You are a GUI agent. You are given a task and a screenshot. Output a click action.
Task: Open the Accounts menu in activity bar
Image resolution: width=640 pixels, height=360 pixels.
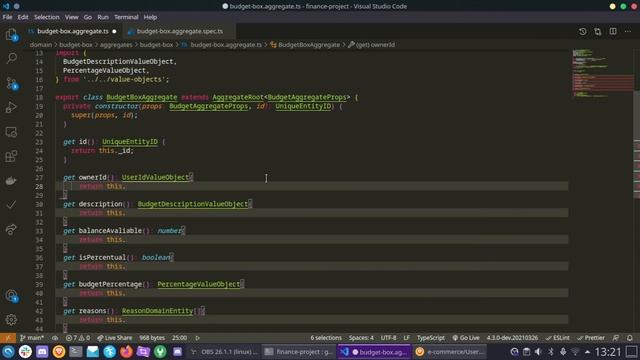coord(11,296)
